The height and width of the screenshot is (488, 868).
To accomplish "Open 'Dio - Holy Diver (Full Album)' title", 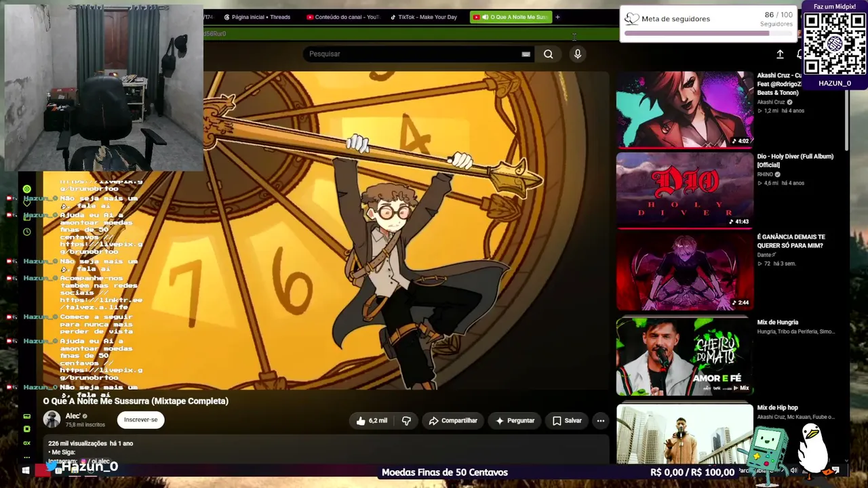I will coord(795,161).
